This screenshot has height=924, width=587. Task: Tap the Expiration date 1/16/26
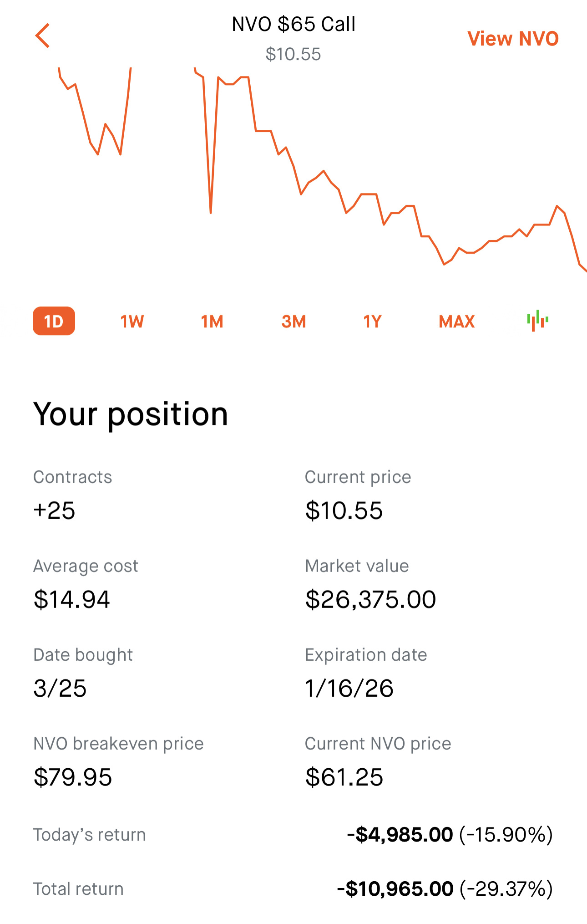(x=349, y=688)
